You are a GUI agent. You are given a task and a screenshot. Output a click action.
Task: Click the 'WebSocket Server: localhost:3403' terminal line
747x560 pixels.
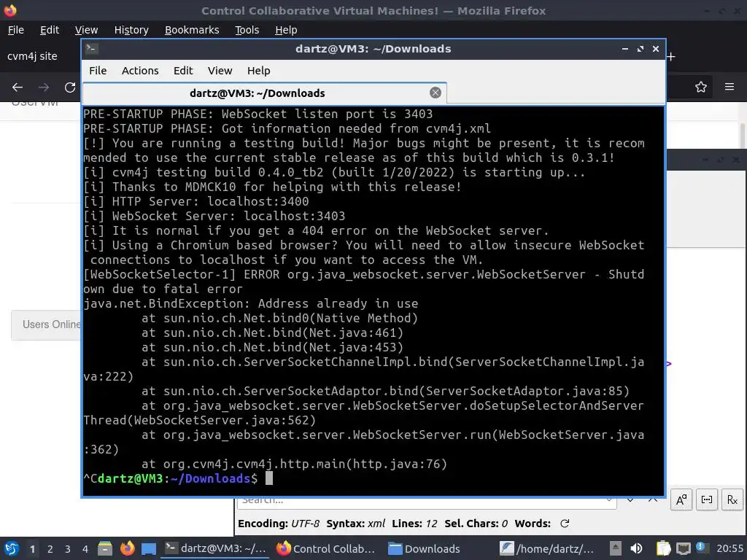point(214,216)
